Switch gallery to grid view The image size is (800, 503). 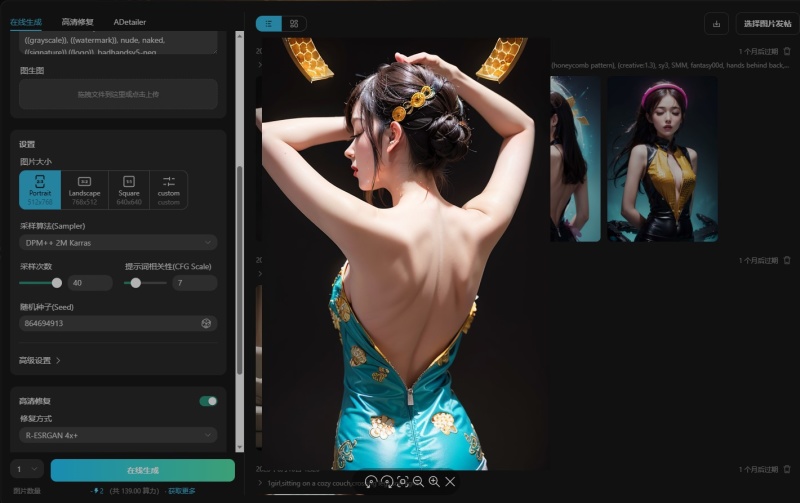pos(294,23)
